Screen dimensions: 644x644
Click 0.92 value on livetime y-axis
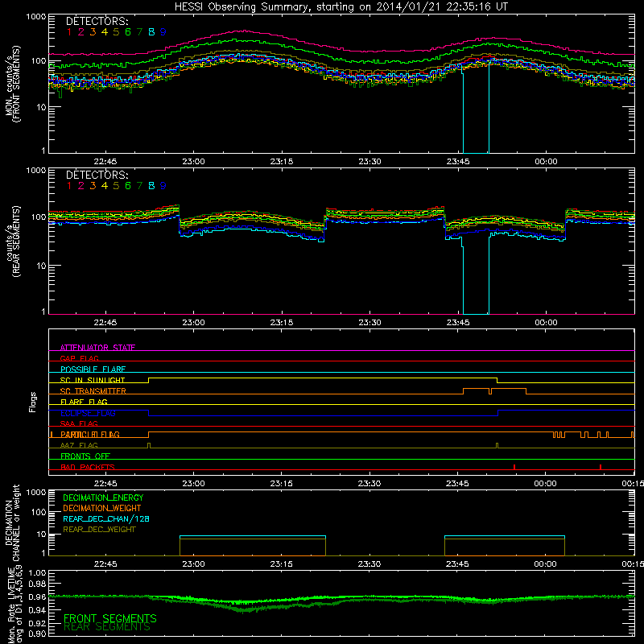pyautogui.click(x=37, y=624)
